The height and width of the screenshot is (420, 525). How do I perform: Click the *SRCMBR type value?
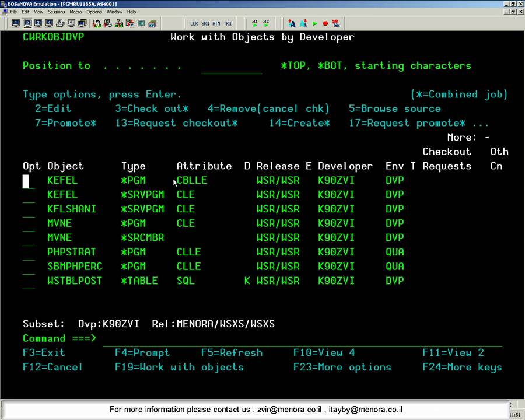143,238
